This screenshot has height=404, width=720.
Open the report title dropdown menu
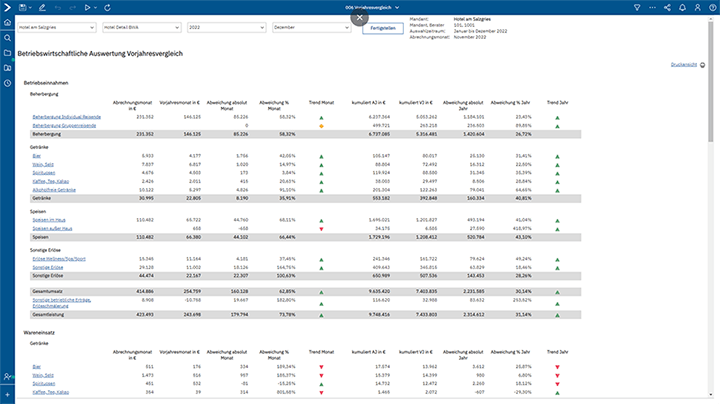pyautogui.click(x=397, y=7)
